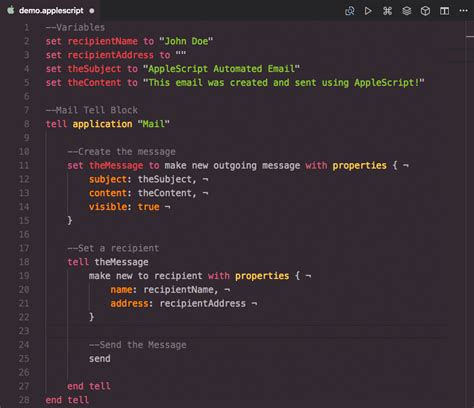Viewport: 474px width, 408px height.
Task: Select the demo.applescript tab
Action: click(x=50, y=11)
